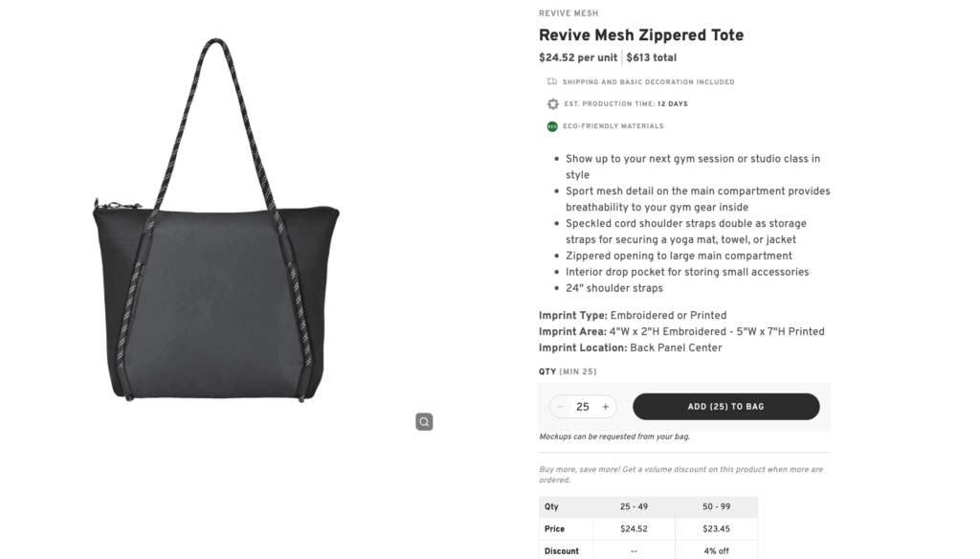Screen dimensions: 980x559
Task: Select the 50 - 99 quantity column
Action: [715, 506]
